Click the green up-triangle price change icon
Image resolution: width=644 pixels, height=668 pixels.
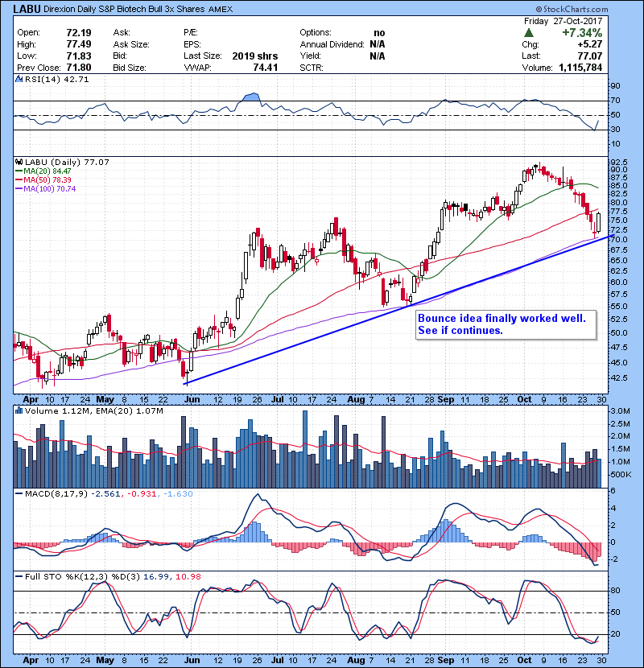[x=529, y=33]
